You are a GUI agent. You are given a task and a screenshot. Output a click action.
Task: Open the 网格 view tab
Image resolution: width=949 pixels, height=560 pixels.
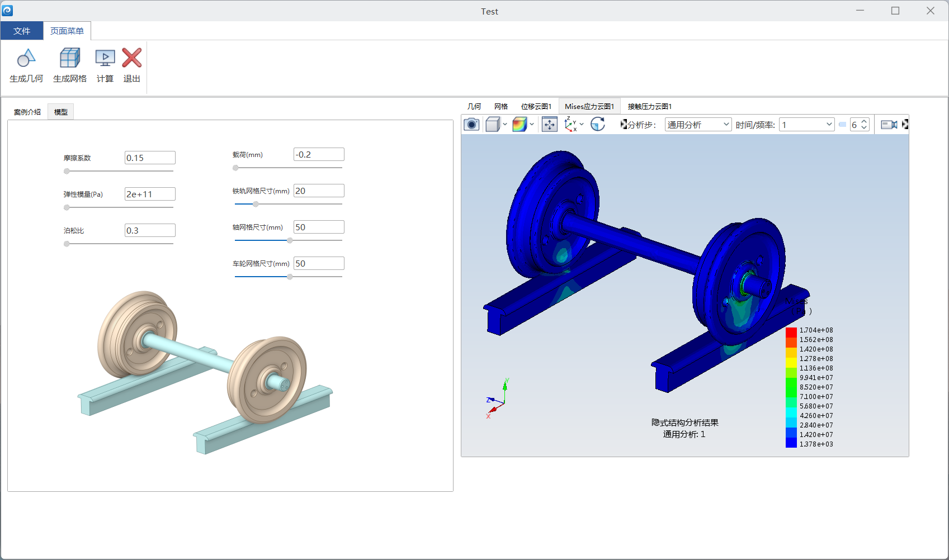[501, 106]
